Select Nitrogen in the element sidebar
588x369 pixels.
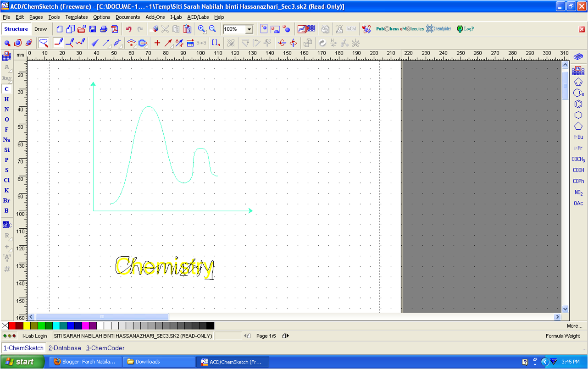tap(6, 110)
